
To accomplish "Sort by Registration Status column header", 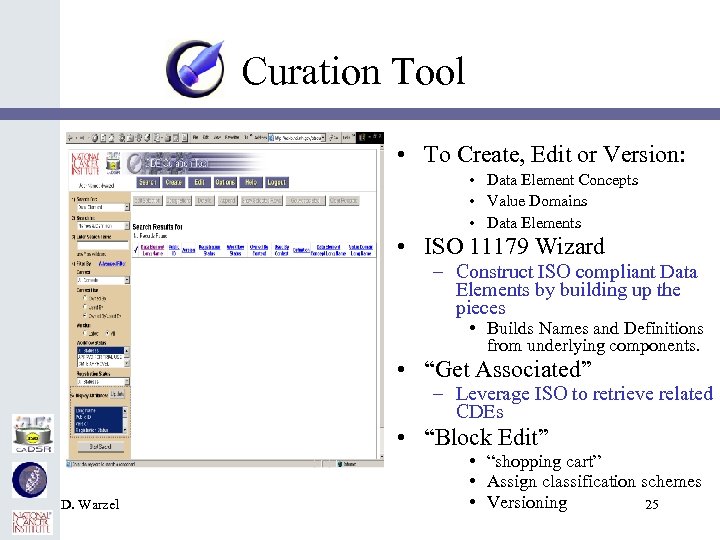I will click(x=209, y=250).
